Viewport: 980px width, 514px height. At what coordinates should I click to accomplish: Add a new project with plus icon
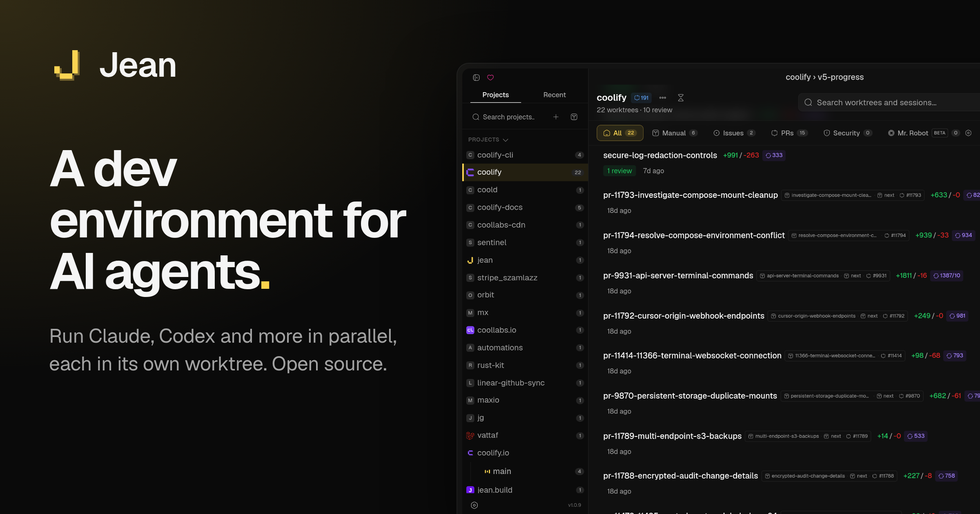[x=556, y=117]
